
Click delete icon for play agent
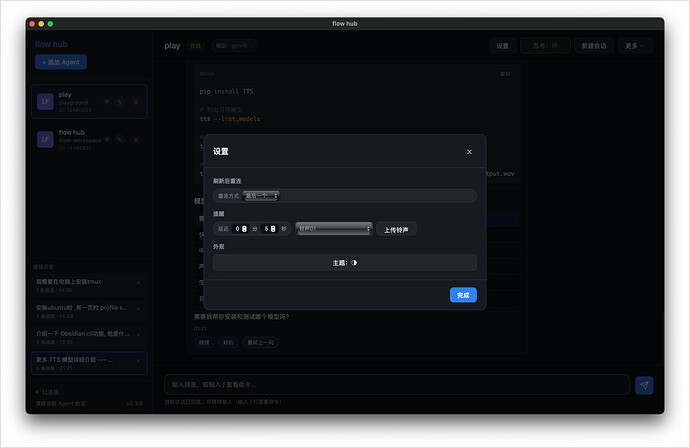coord(136,101)
